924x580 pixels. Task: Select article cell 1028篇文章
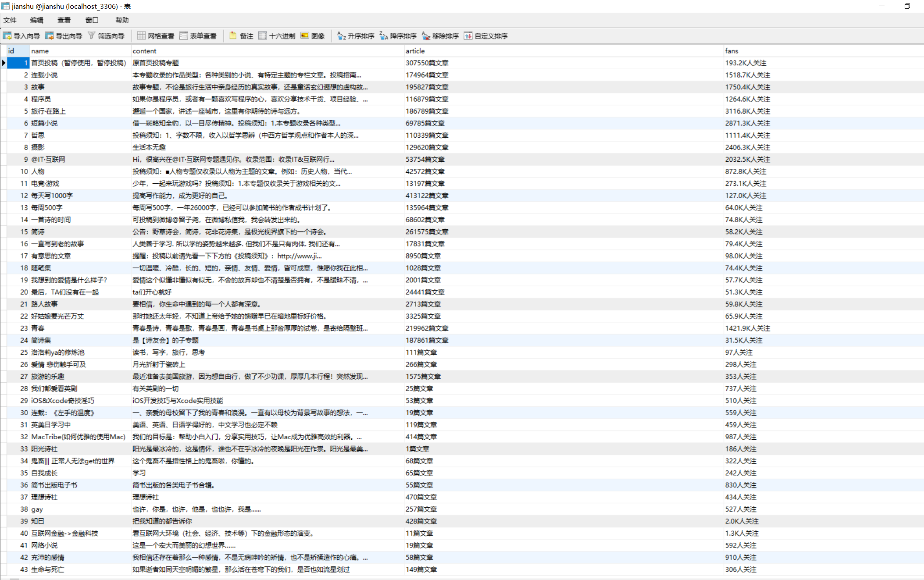pyautogui.click(x=564, y=268)
